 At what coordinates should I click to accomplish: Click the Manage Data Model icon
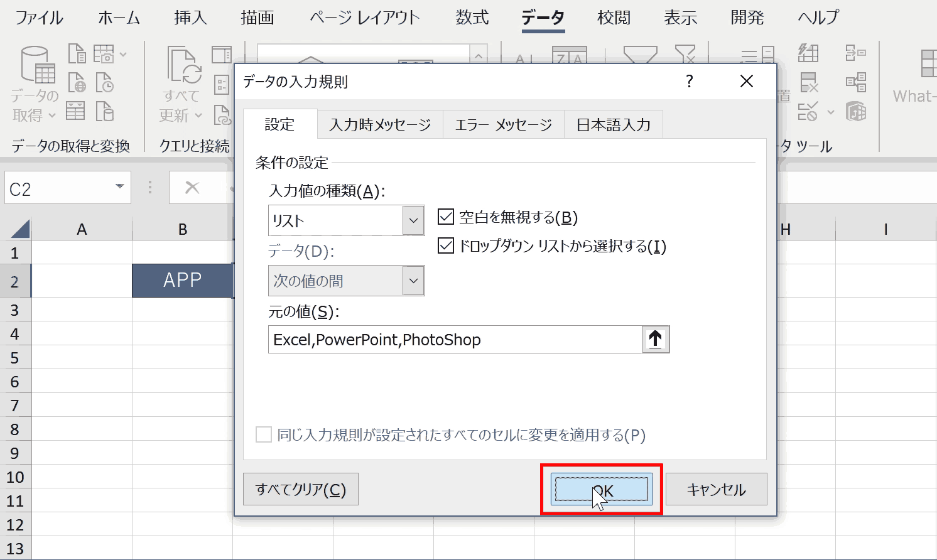point(856,112)
